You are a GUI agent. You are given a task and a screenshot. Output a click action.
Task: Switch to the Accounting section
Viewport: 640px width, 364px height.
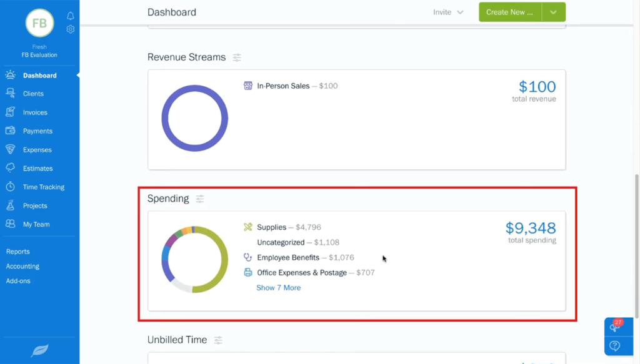22,266
